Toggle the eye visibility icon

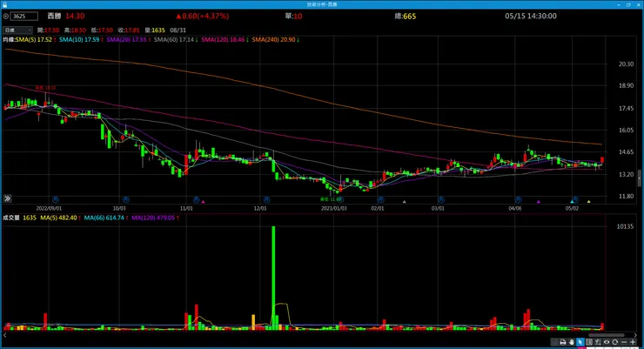(607, 342)
